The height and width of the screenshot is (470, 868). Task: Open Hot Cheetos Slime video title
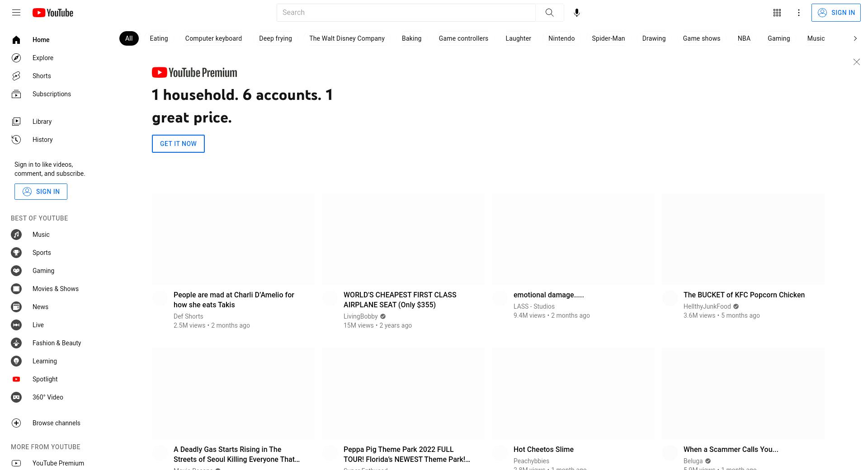(x=543, y=449)
